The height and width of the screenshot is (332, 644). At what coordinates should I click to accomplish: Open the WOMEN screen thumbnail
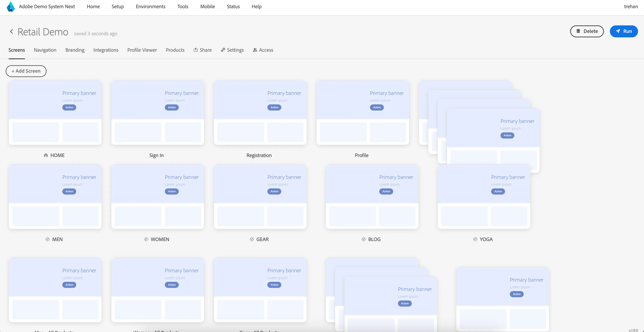pos(158,197)
